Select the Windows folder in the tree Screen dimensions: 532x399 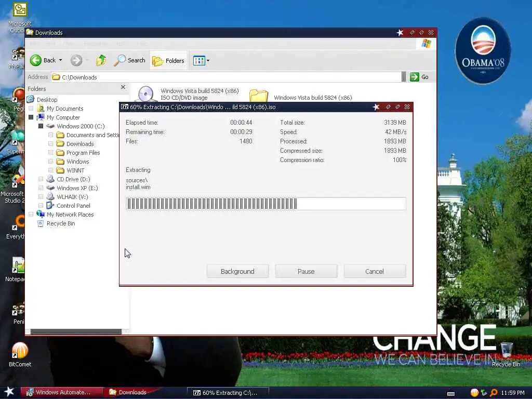[78, 162]
